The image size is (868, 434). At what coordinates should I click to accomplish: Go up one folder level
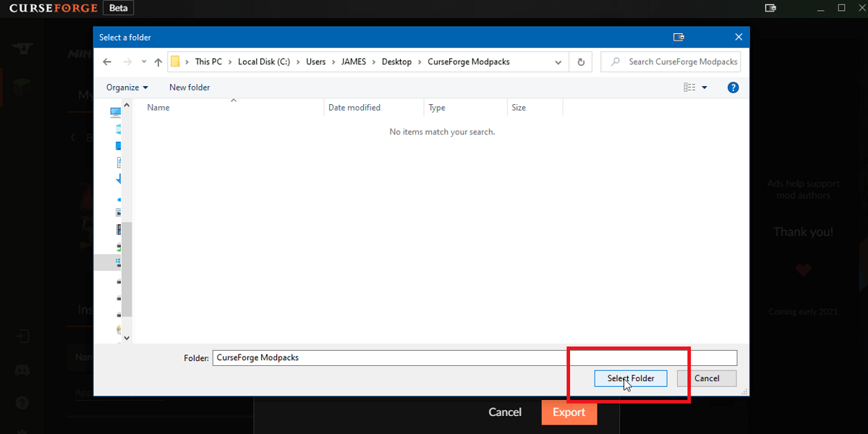[158, 62]
